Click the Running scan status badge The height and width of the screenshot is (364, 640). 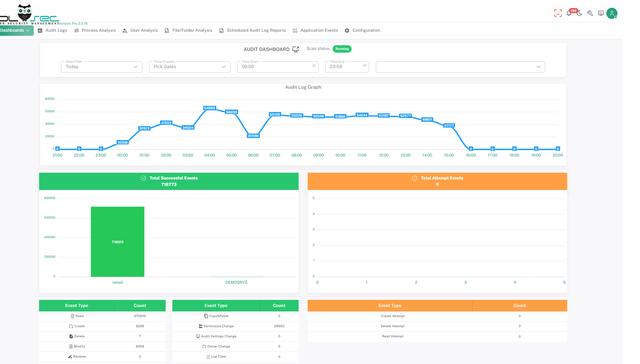[342, 49]
